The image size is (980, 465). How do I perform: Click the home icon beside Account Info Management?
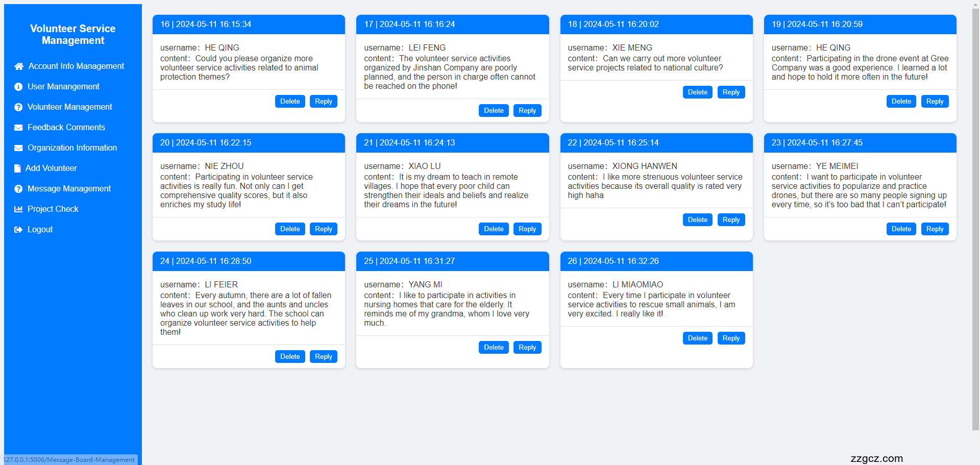tap(19, 66)
